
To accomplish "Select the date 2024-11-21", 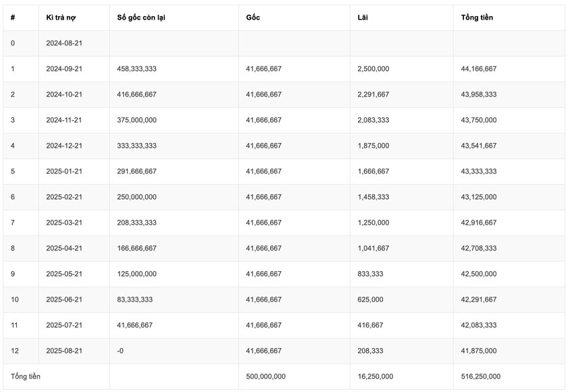I will 63,120.
